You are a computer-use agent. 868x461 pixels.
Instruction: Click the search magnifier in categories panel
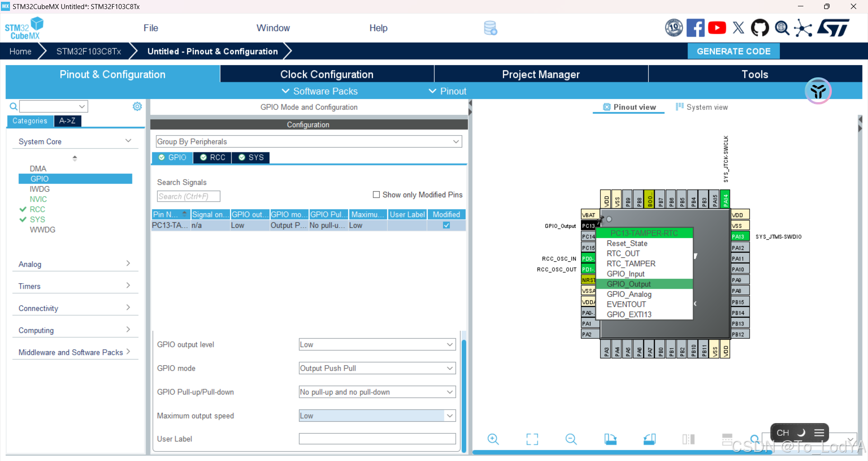tap(14, 107)
